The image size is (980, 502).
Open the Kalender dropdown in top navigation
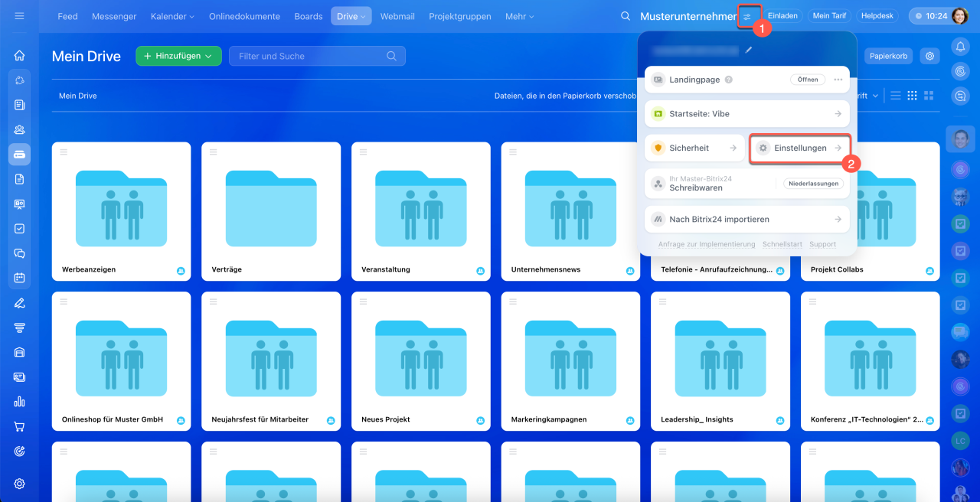click(172, 16)
